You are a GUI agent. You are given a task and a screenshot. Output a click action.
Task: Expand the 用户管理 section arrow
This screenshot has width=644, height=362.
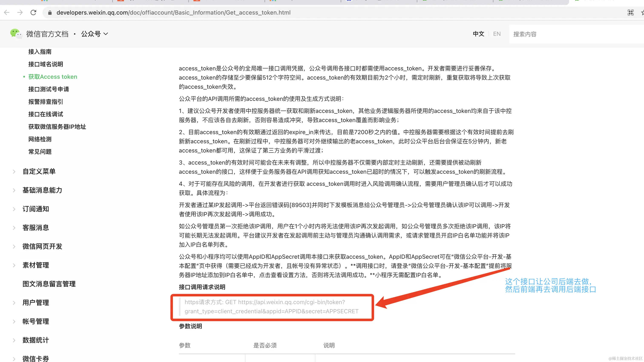coord(14,303)
